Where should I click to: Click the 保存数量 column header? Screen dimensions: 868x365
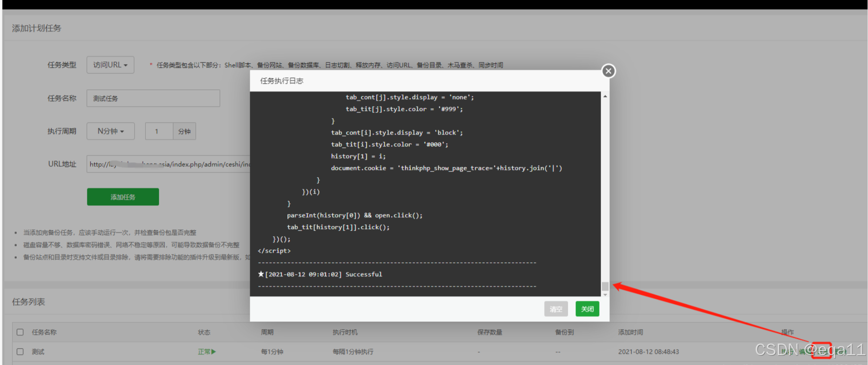[490, 332]
